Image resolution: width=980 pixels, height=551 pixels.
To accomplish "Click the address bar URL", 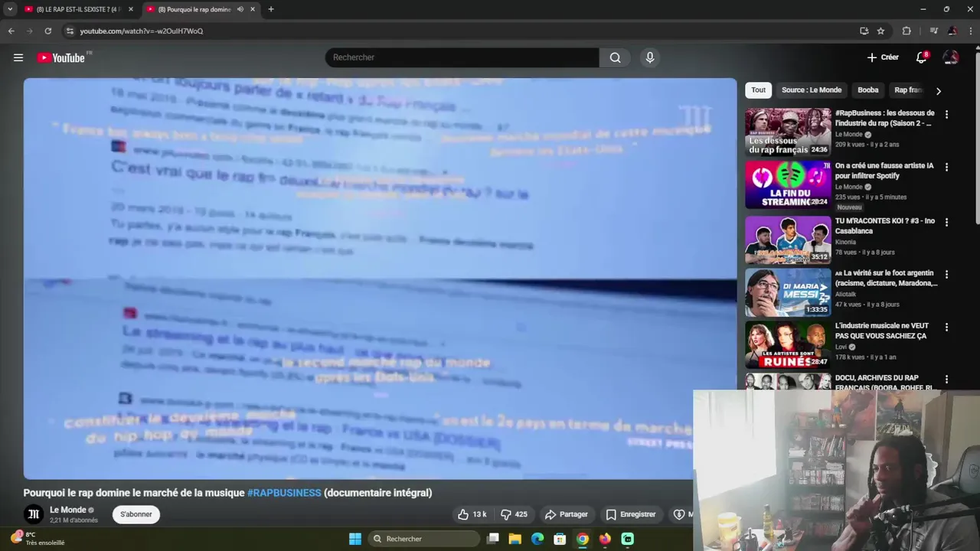I will [142, 31].
